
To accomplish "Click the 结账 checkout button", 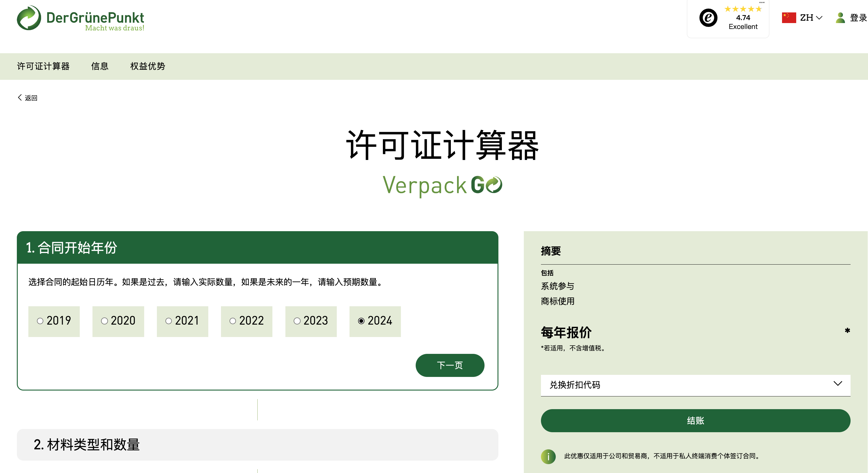I will pos(695,420).
